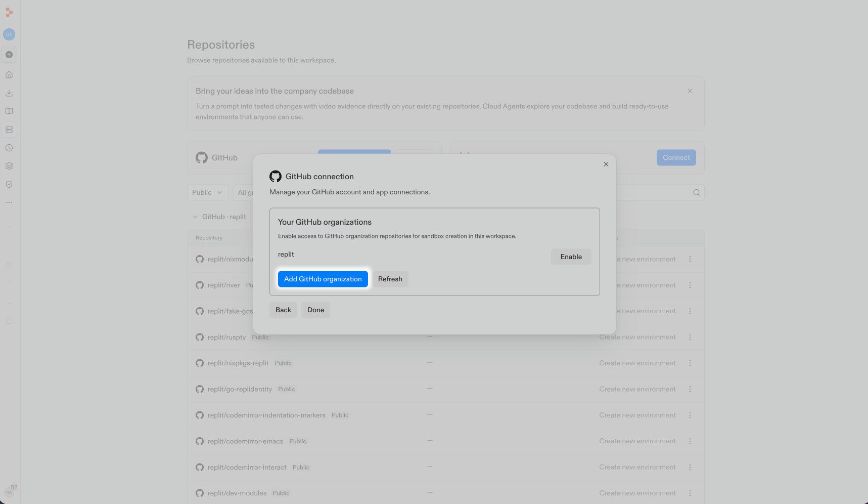Click Add GitHub organization button
Viewport: 868px width, 504px height.
pos(323,279)
